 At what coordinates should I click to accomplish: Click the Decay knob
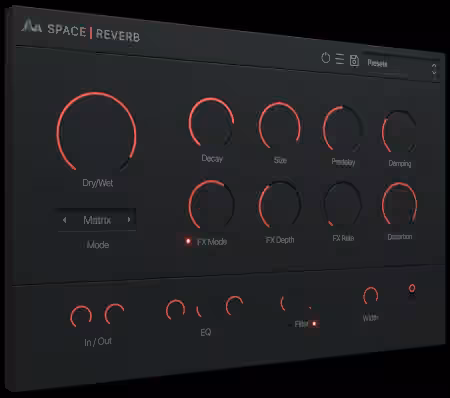[211, 122]
